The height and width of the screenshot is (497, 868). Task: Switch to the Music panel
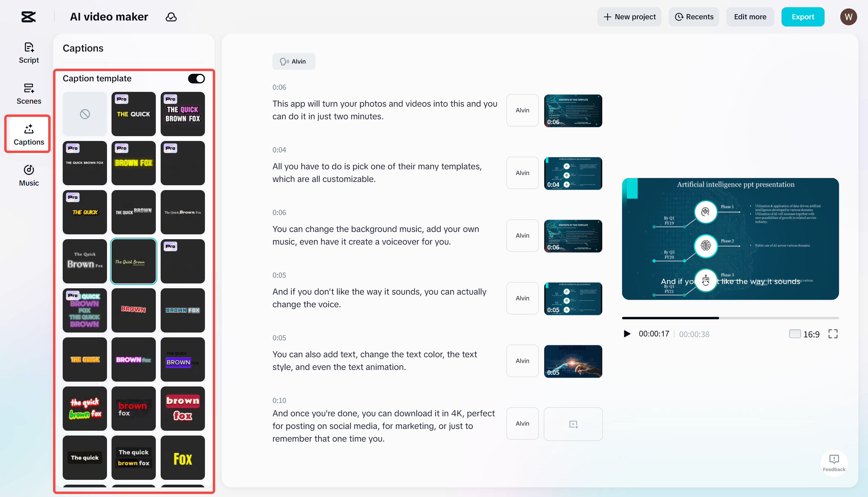pyautogui.click(x=29, y=175)
